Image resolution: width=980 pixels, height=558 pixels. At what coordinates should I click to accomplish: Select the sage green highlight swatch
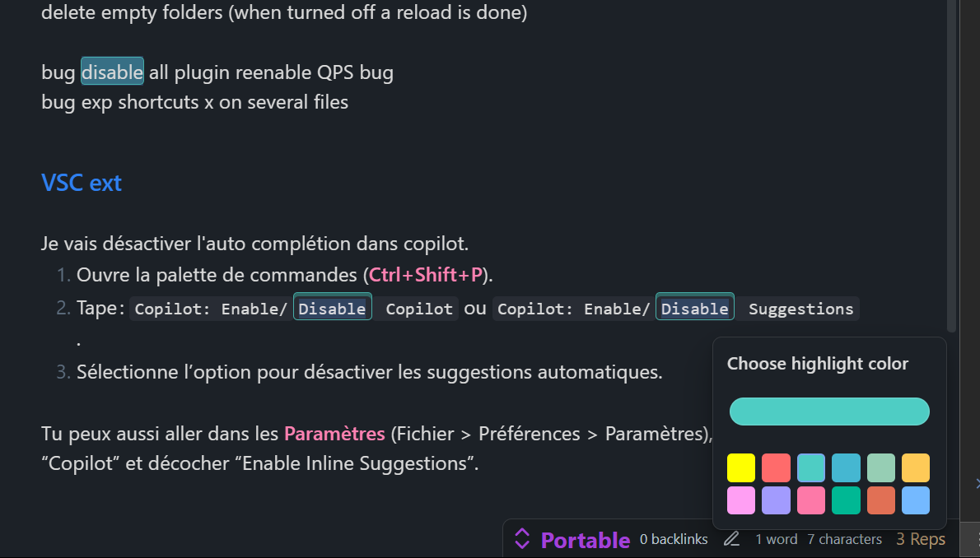[881, 467]
